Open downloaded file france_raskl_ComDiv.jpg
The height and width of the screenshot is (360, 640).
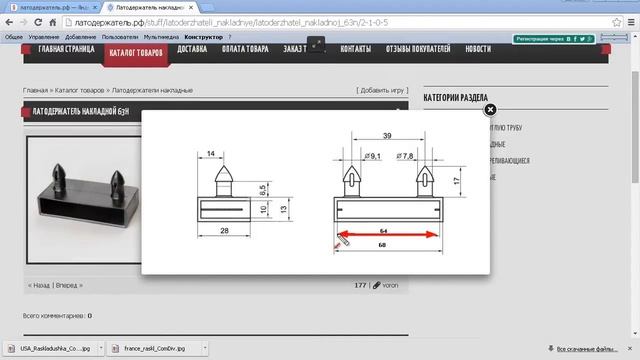click(x=155, y=349)
